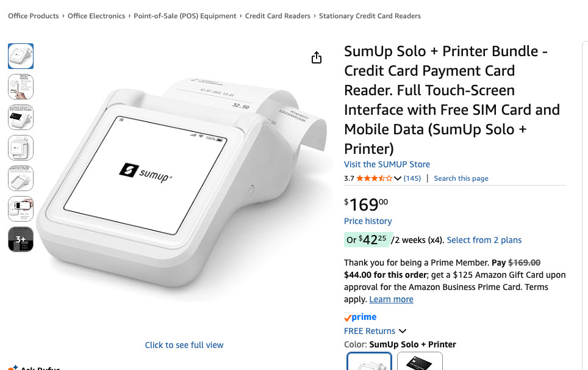Visit the SUMUP Store
This screenshot has height=370, width=588.
(x=387, y=164)
